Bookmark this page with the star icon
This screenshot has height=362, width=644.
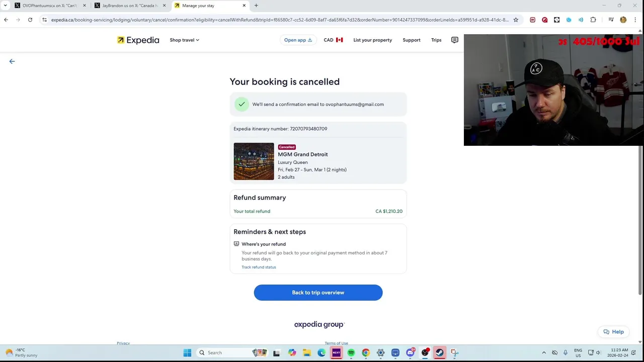[x=516, y=20]
